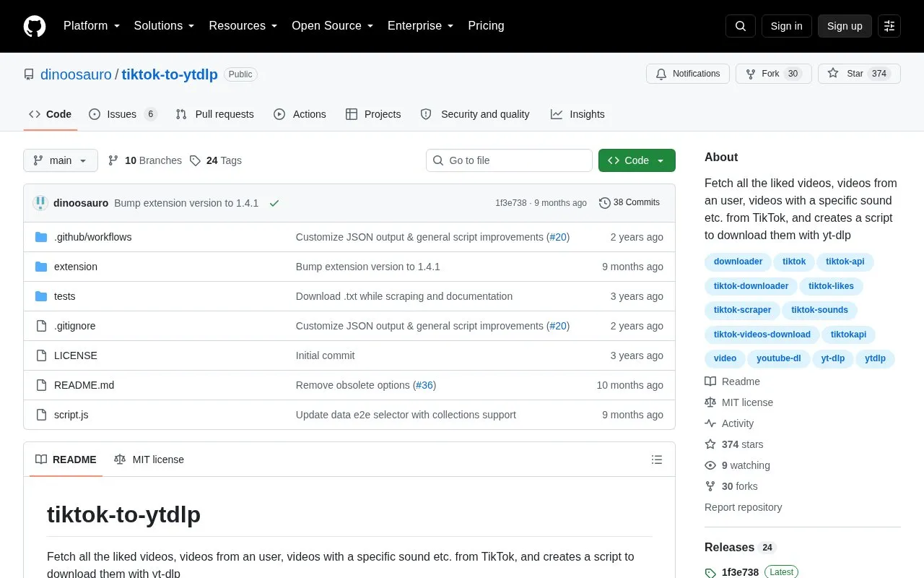This screenshot has height=578, width=924.
Task: Open the LICENSE file
Action: (76, 355)
